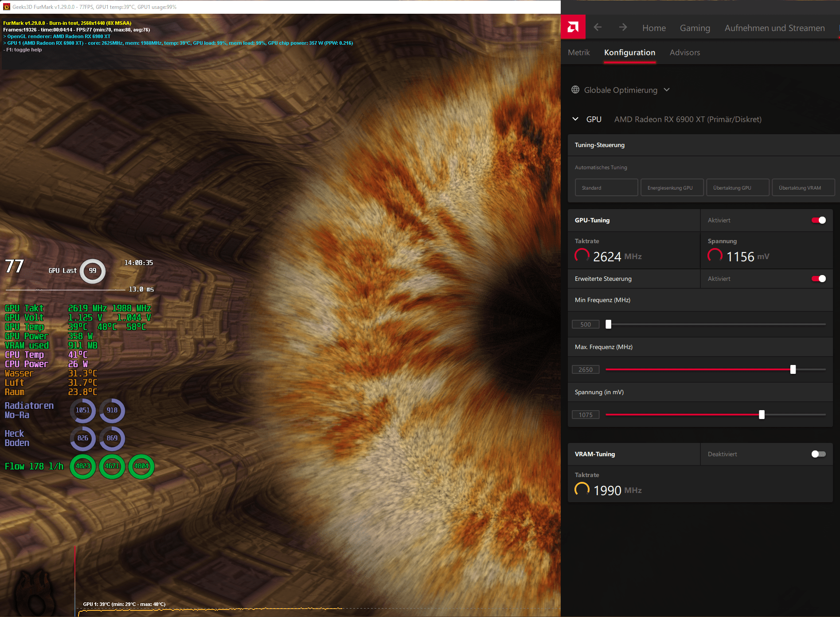Click the FurMark icon in the title bar
The image size is (840, 617).
click(7, 7)
